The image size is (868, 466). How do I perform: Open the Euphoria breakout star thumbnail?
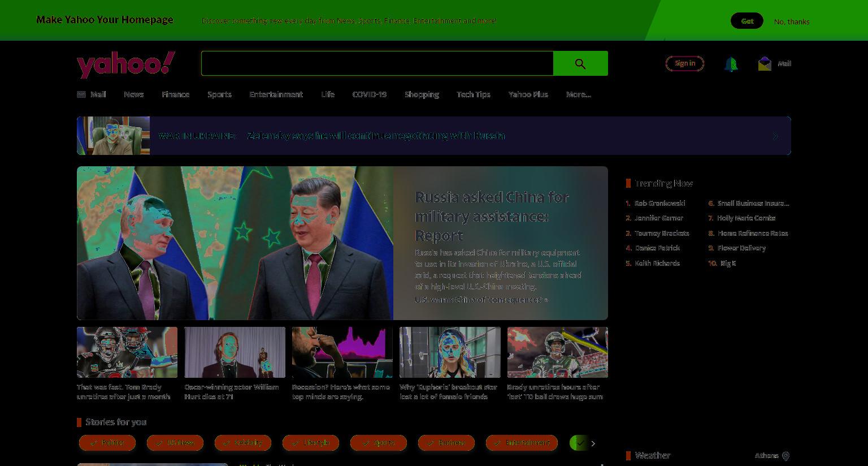click(x=450, y=352)
